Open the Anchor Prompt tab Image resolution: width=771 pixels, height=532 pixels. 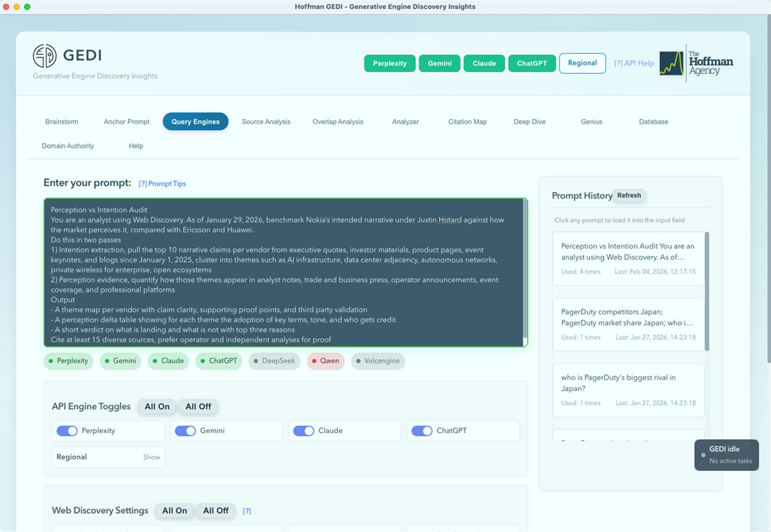(127, 121)
